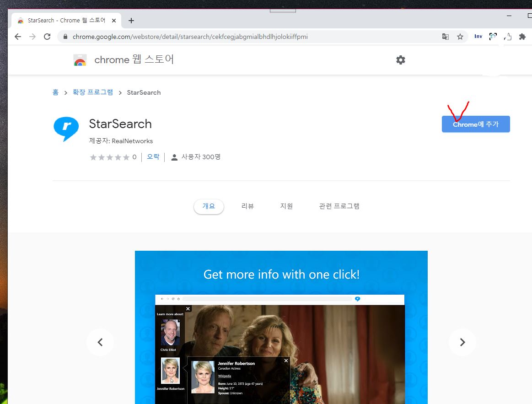Open Google Translate icon in address bar

[x=446, y=37]
